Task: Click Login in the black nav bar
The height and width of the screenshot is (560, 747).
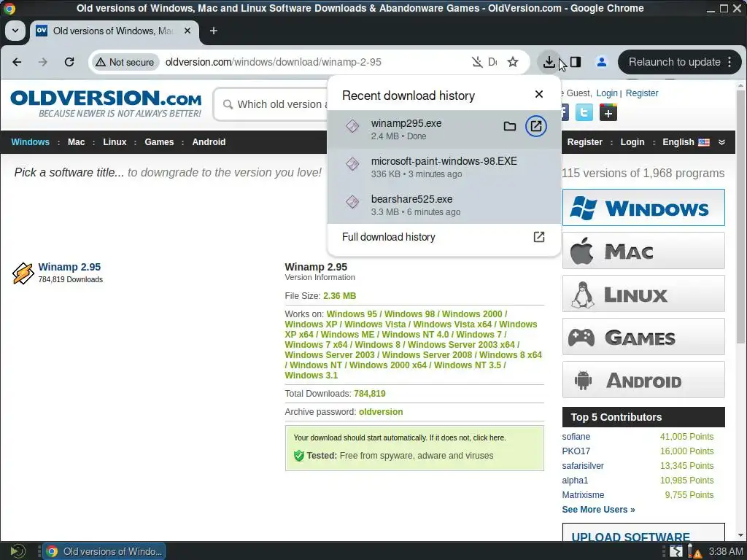Action: 632,142
